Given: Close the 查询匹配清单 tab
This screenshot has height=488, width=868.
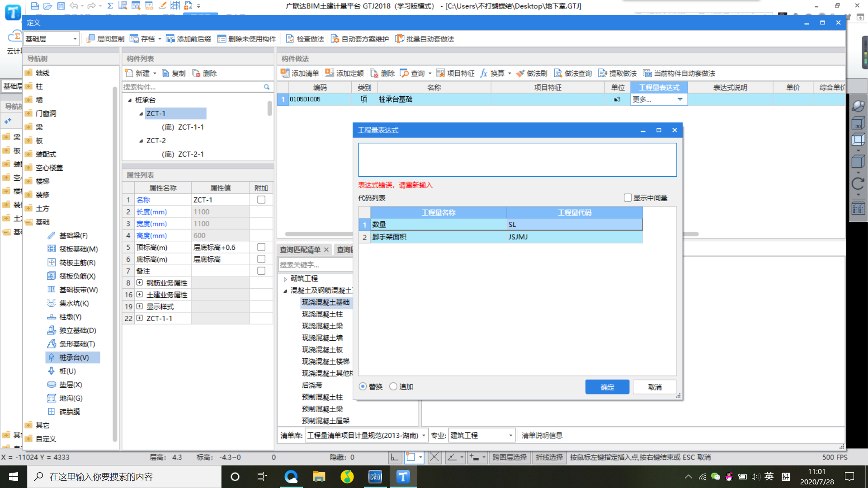Looking at the screenshot, I should [x=326, y=249].
